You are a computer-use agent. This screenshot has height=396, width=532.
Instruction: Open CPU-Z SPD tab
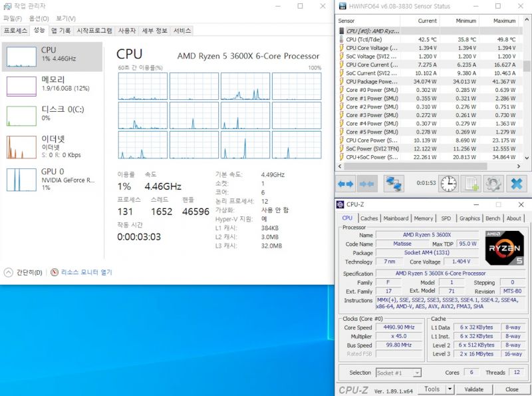446,218
